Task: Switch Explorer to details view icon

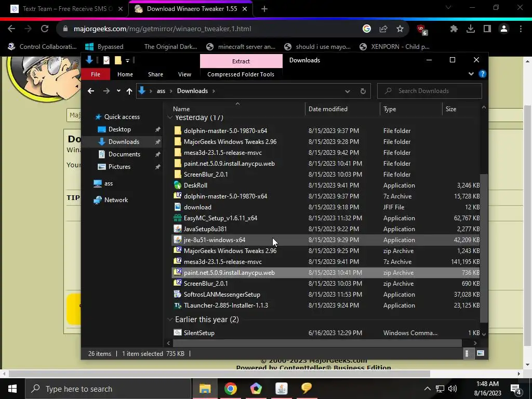Action: point(467,353)
